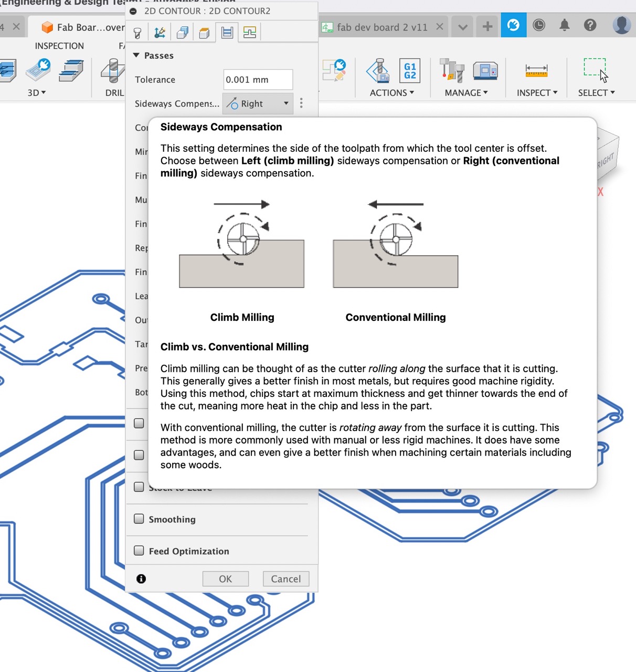Collapse the 2D CONTOUR dialog with minus icon
Screen dimensions: 636x672
(133, 11)
